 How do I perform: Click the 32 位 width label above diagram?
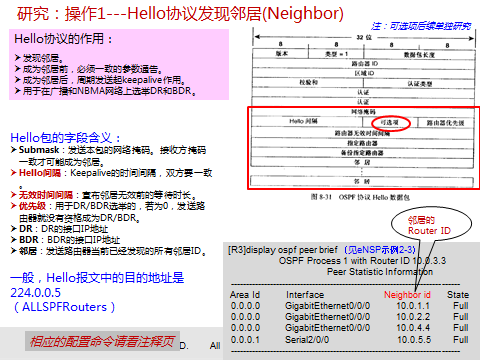[364, 37]
